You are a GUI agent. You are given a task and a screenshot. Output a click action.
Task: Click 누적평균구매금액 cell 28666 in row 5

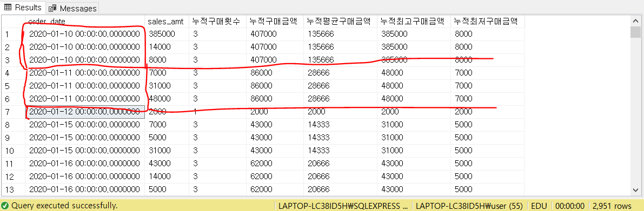(x=340, y=86)
